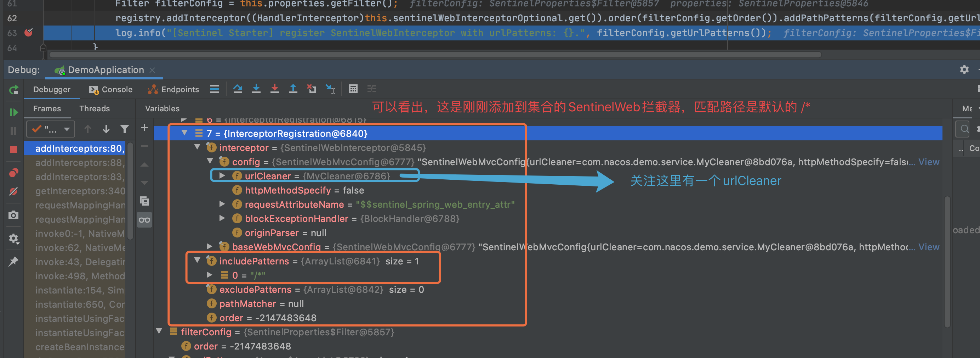Select instantiate:154 stack frame

[x=75, y=290]
